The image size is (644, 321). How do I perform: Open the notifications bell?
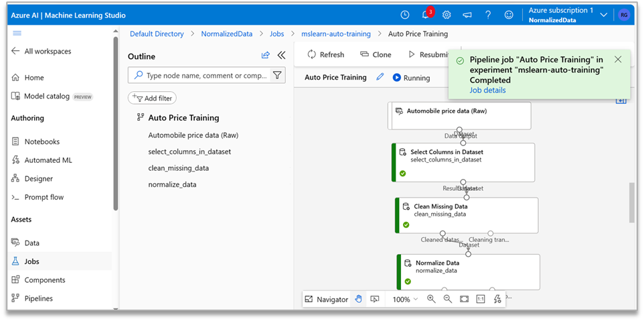point(426,15)
